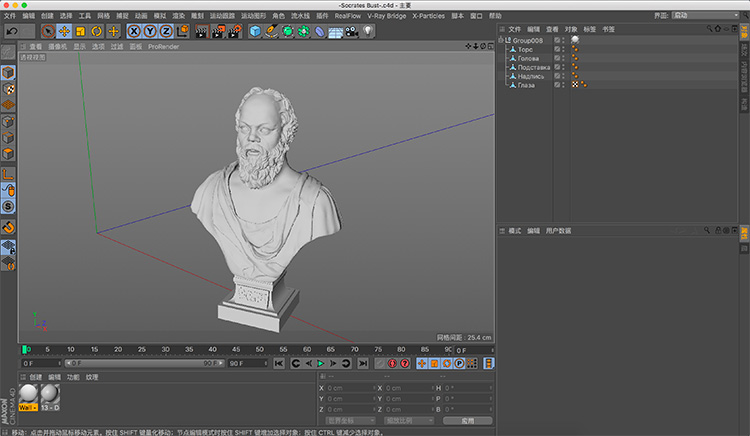Click the 应用 apply button
750x436 pixels.
pos(467,421)
